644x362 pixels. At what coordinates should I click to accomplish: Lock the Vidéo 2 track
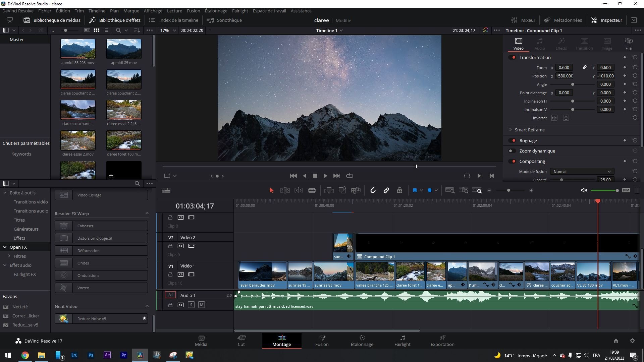pos(170,246)
